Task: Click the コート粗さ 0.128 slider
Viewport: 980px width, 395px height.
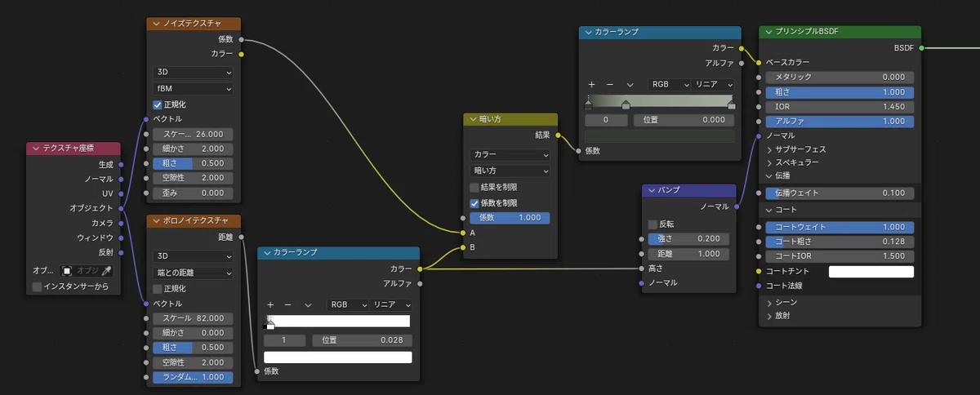Action: coord(840,242)
